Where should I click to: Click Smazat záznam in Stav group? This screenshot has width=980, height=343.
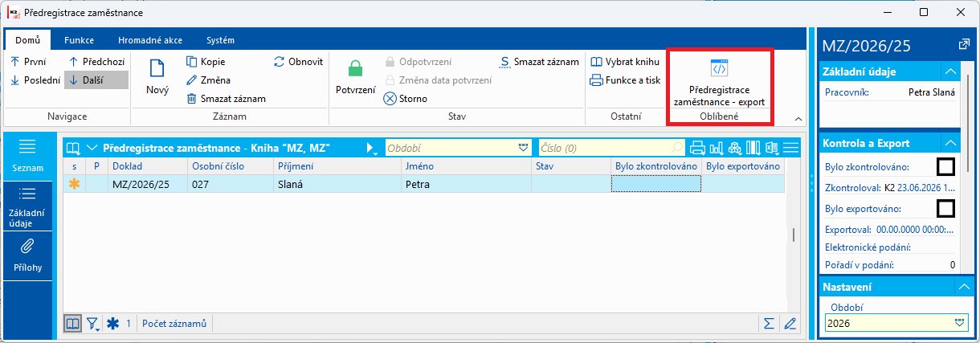coord(539,61)
